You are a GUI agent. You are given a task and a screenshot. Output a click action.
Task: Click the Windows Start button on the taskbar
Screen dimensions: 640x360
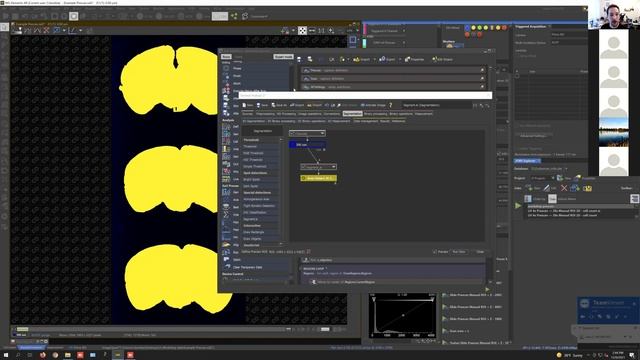point(6,355)
